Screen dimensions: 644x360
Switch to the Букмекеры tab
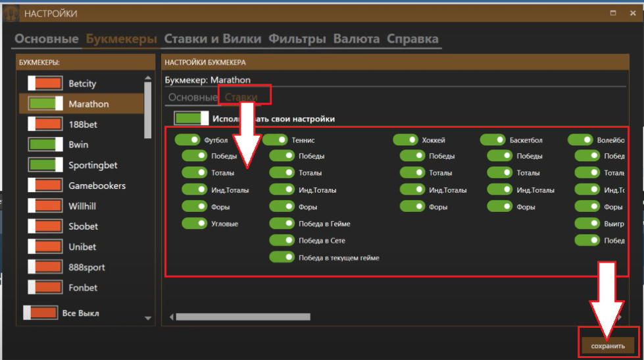click(x=121, y=39)
